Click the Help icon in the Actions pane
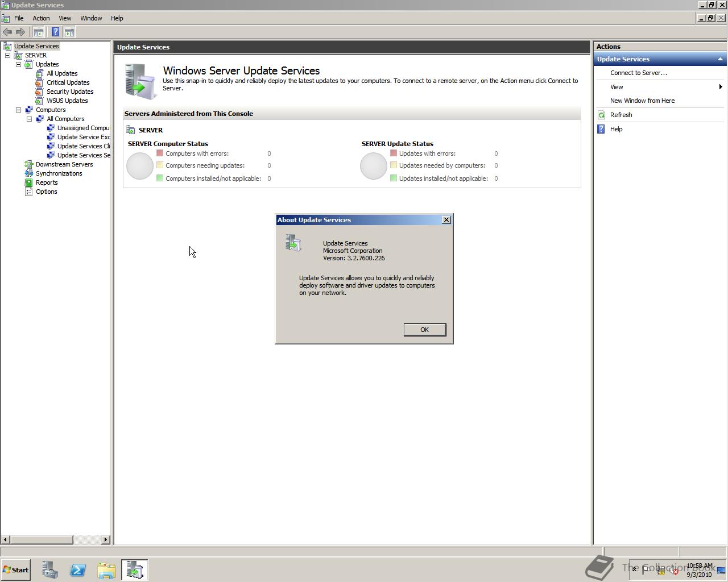Image resolution: width=728 pixels, height=582 pixels. pyautogui.click(x=601, y=129)
